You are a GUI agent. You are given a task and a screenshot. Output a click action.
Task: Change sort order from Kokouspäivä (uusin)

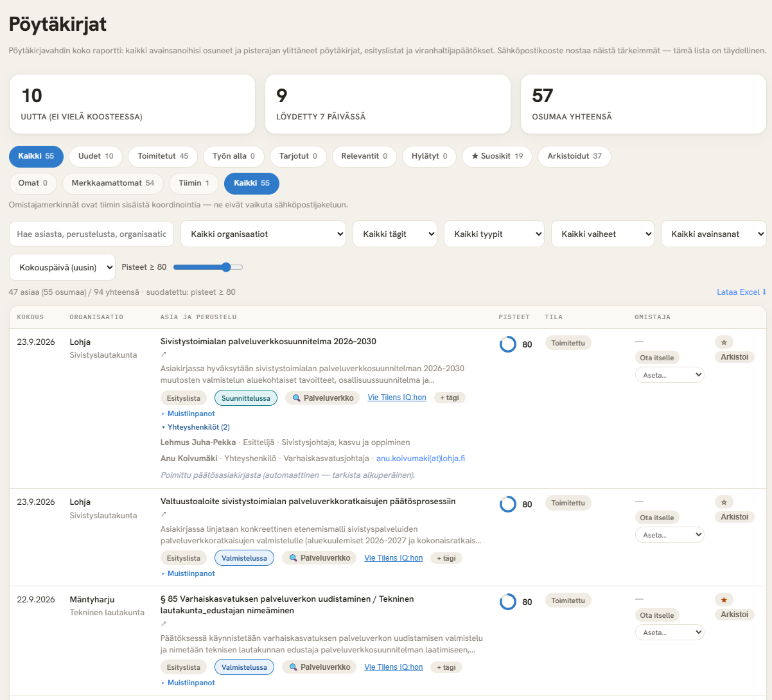click(x=62, y=267)
